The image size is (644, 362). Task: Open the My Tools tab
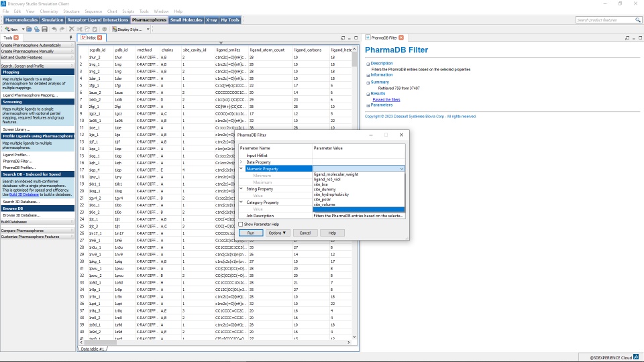(230, 19)
